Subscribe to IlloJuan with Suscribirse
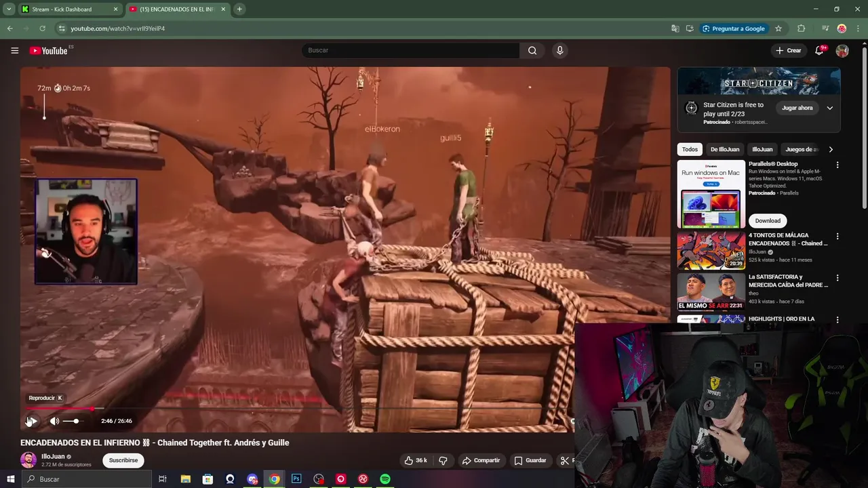The height and width of the screenshot is (488, 868). [x=123, y=460]
